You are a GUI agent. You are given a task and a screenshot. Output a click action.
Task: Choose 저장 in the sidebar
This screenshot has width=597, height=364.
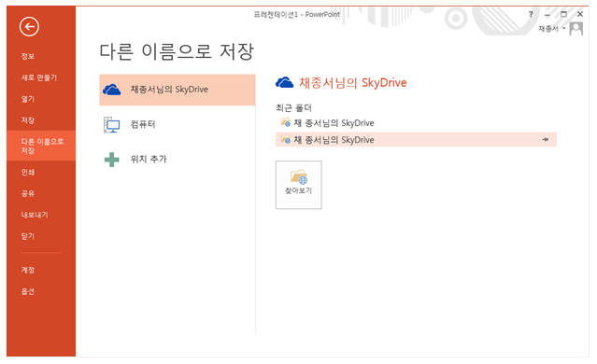coord(28,120)
